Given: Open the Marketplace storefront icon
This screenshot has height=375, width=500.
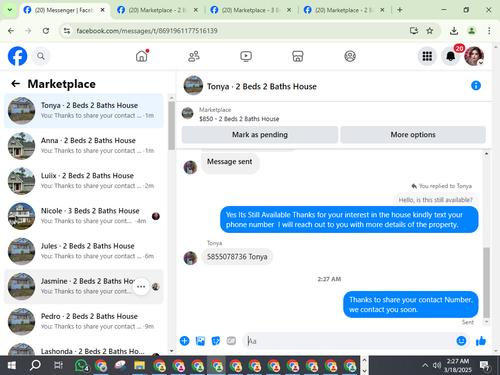Looking at the screenshot, I should click(x=298, y=56).
